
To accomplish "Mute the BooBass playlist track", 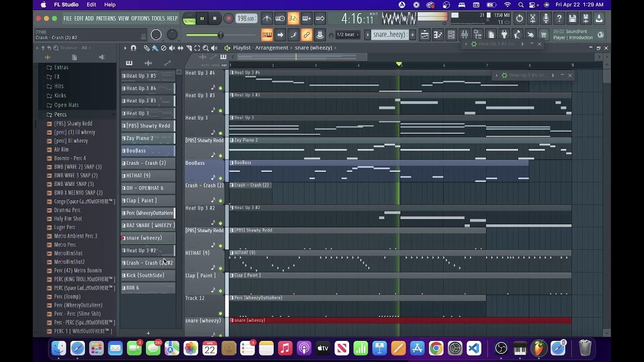I will (220, 178).
